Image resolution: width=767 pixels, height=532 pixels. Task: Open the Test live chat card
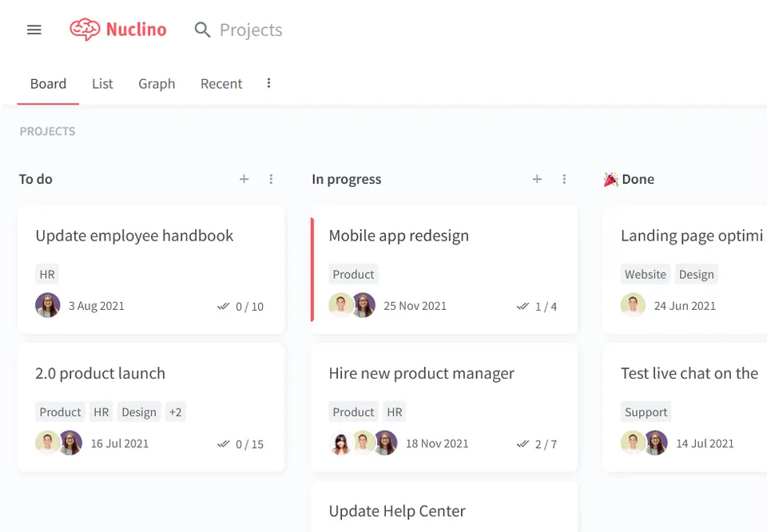pyautogui.click(x=685, y=407)
